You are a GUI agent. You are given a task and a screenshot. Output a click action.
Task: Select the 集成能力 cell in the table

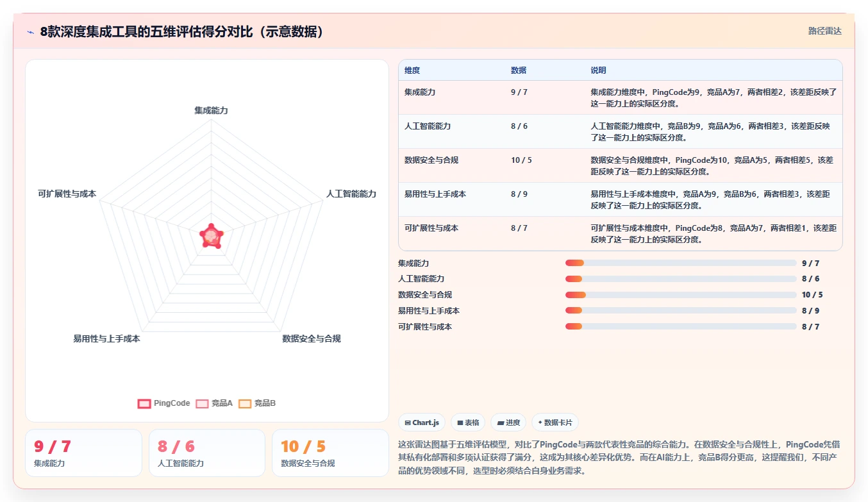coord(420,92)
